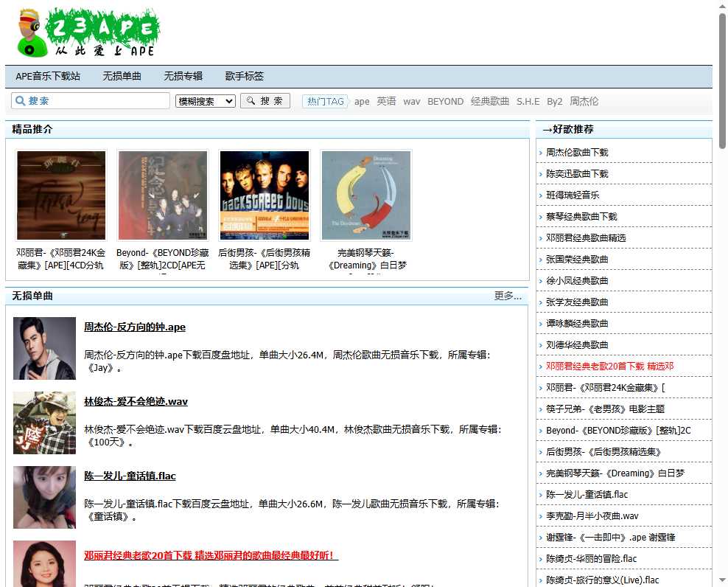Switch to the 无损单曲 navigation tab

click(122, 76)
